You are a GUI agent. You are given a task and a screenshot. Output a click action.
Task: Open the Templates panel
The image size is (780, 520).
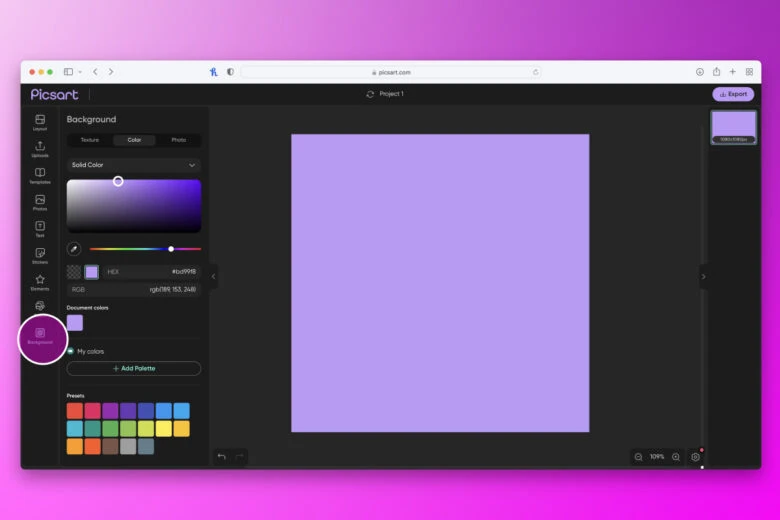40,175
